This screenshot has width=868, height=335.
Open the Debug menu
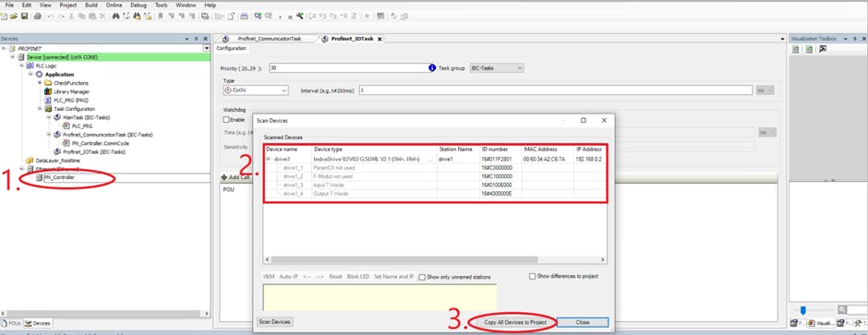click(139, 5)
